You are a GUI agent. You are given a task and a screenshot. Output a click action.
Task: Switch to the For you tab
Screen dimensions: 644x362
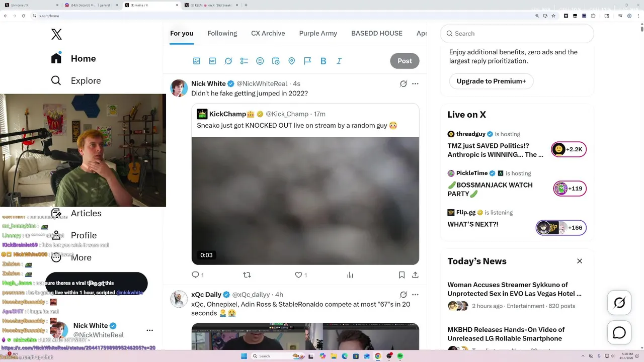point(182,33)
